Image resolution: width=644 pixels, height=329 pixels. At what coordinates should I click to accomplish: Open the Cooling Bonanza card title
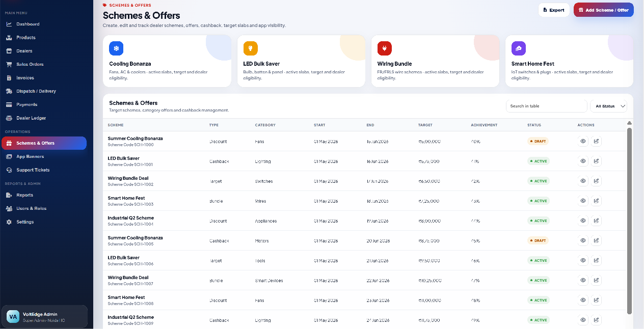tap(130, 64)
